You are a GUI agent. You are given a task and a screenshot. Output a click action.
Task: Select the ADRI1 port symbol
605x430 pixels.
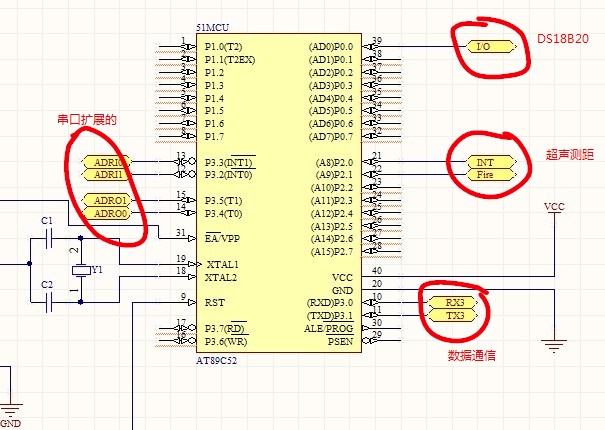(108, 175)
